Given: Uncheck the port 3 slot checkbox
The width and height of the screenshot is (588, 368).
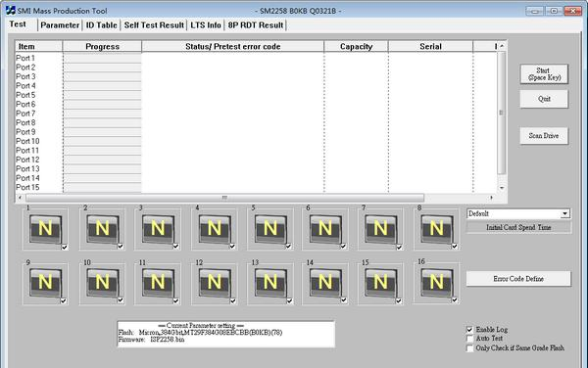Looking at the screenshot, I should [x=175, y=247].
